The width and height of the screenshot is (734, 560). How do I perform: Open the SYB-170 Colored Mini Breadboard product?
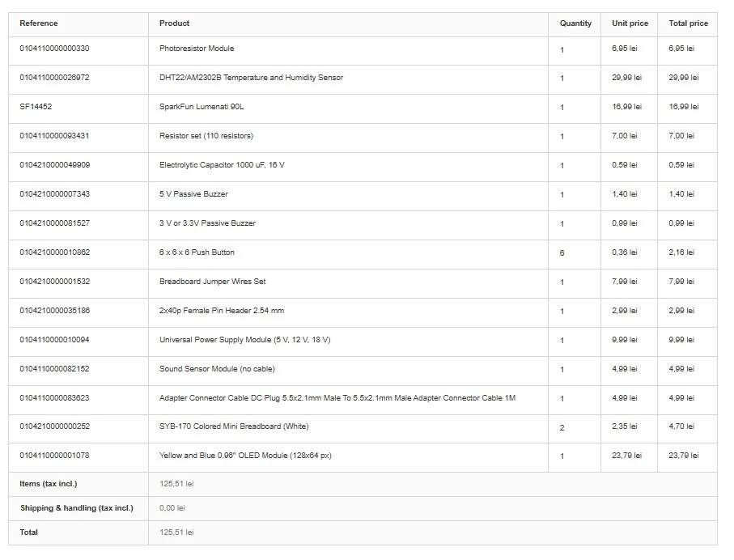[x=234, y=426]
